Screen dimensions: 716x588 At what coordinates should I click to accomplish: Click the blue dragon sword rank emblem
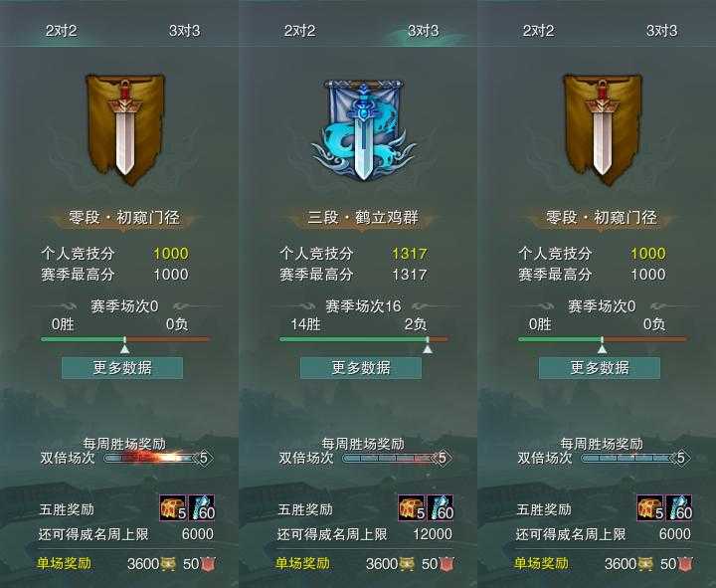[364, 129]
